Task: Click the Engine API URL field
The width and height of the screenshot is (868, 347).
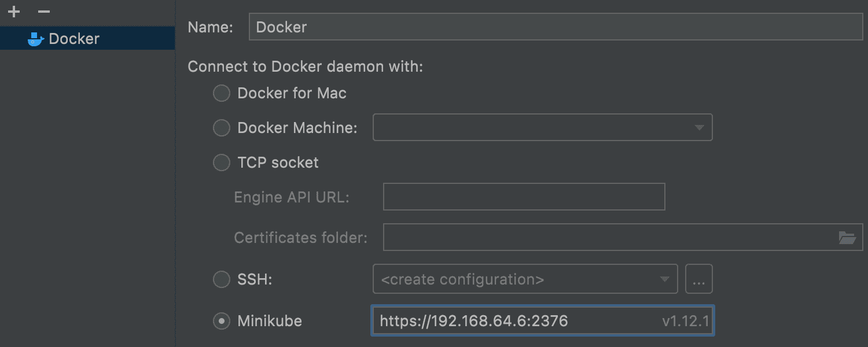Action: 524,197
